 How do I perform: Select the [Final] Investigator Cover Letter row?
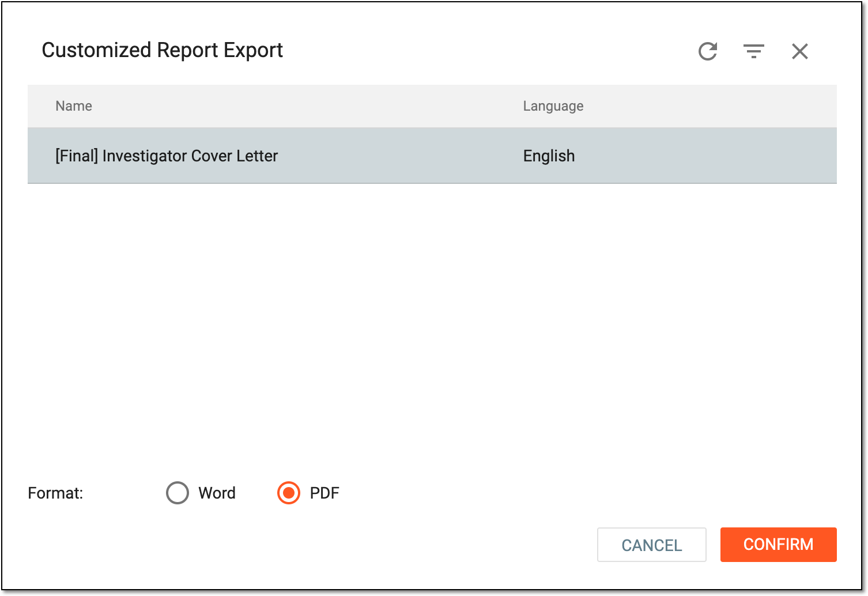[432, 156]
